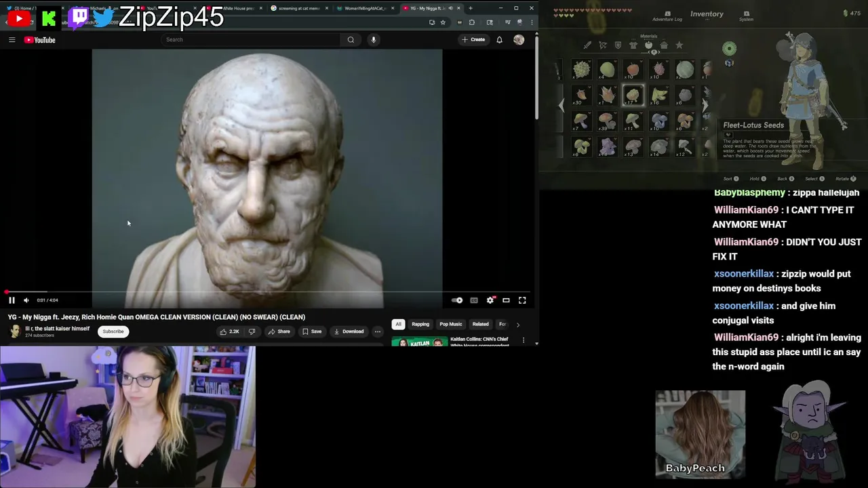Image resolution: width=868 pixels, height=488 pixels.
Task: Click the search magnifier button
Action: tap(351, 39)
